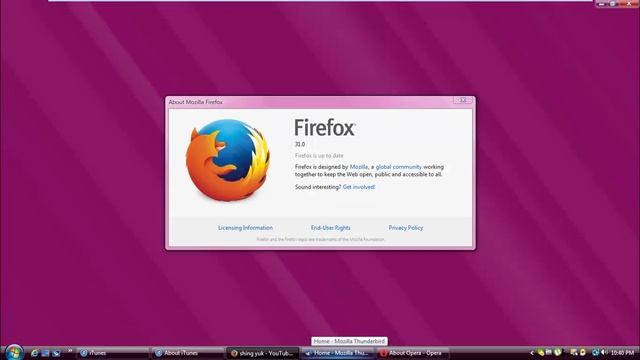Image resolution: width=640 pixels, height=360 pixels.
Task: Open the Privacy Policy link
Action: click(x=405, y=228)
